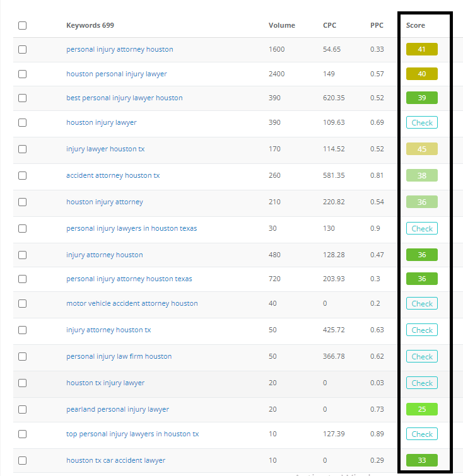Check the houston tx injury lawyer checkbox

point(22,383)
